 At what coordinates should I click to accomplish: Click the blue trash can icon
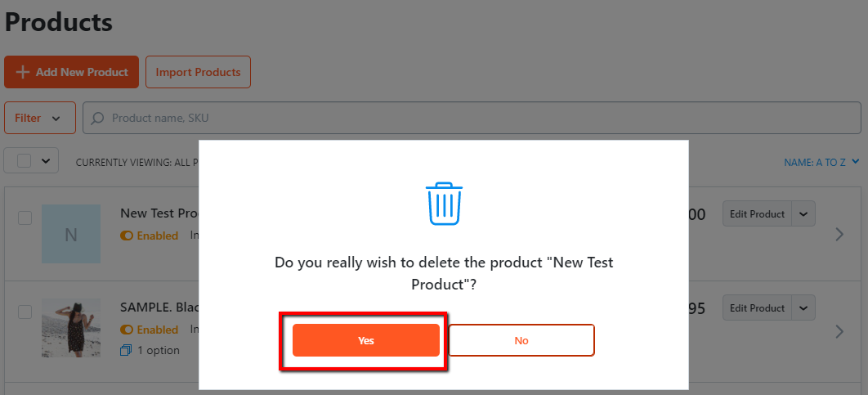[444, 204]
